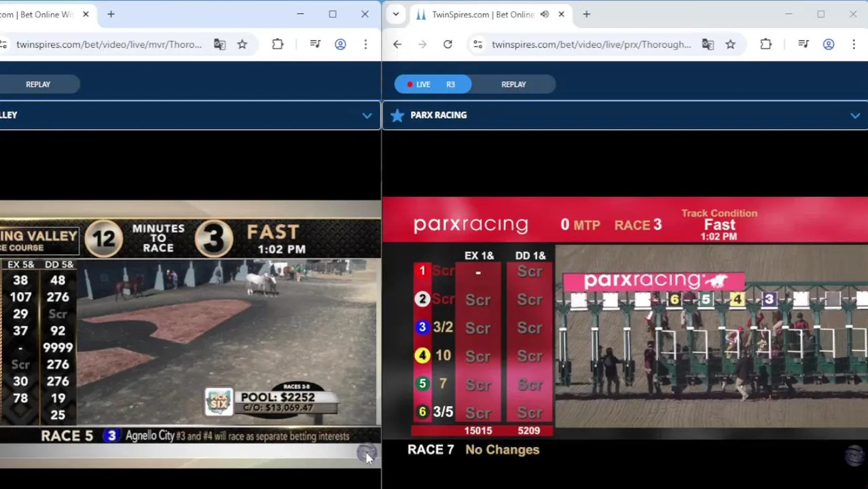Bookmark page with star in left window
Viewport: 868px width, 489px height.
coord(242,44)
